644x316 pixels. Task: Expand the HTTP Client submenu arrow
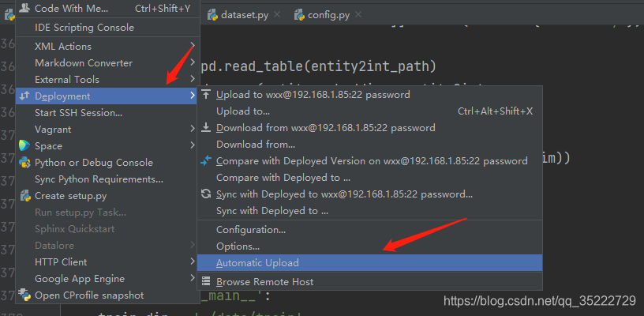click(193, 261)
